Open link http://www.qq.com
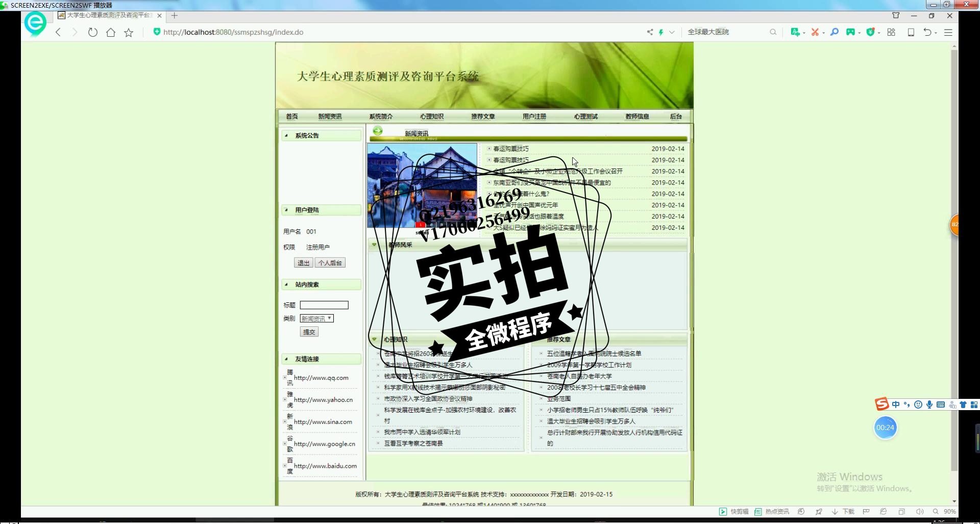 coord(321,378)
